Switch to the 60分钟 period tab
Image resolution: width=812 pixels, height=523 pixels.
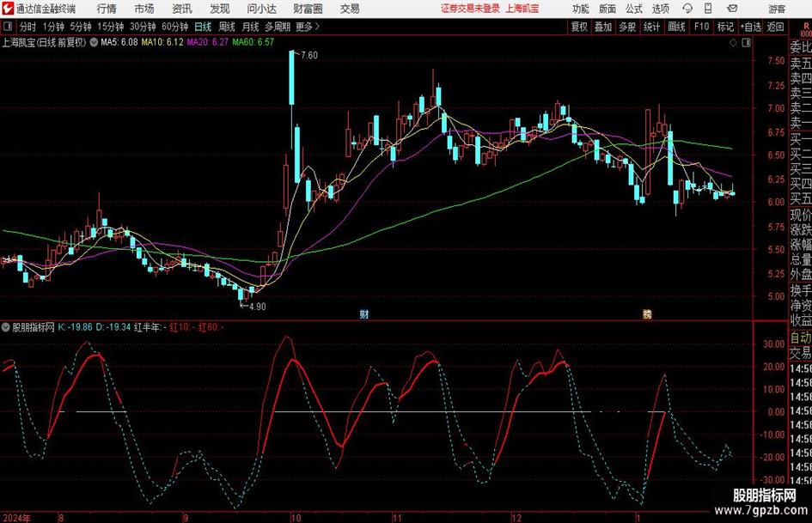coord(175,27)
